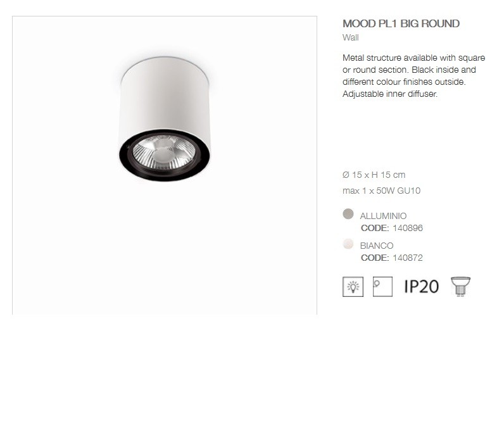The height and width of the screenshot is (433, 504).
Task: Click the BIANCO finish label
Action: tap(376, 246)
